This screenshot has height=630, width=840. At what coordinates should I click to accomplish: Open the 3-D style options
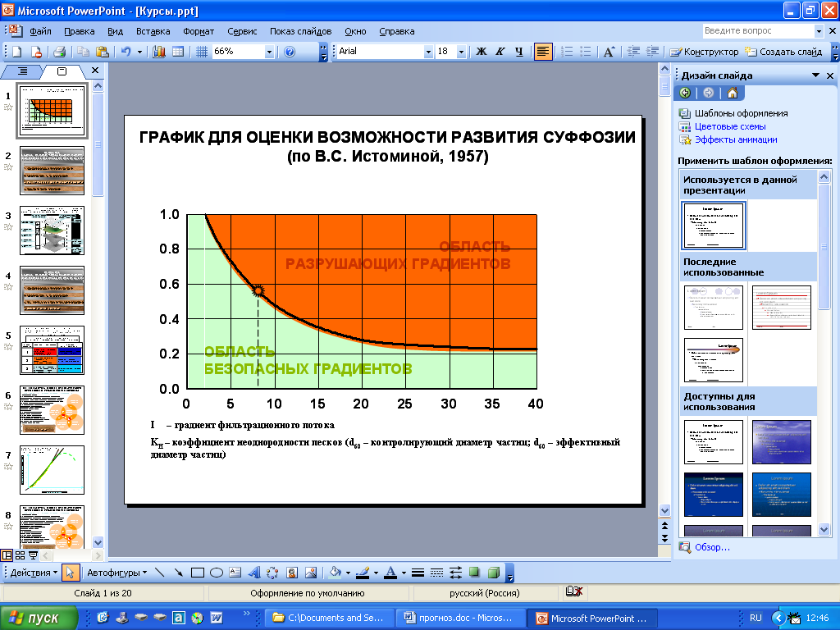click(x=493, y=573)
